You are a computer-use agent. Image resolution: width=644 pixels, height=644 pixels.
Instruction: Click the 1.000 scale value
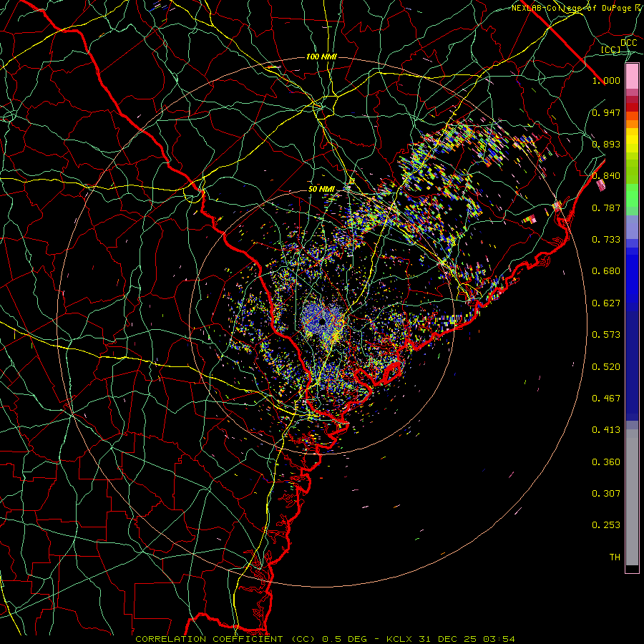[x=606, y=80]
